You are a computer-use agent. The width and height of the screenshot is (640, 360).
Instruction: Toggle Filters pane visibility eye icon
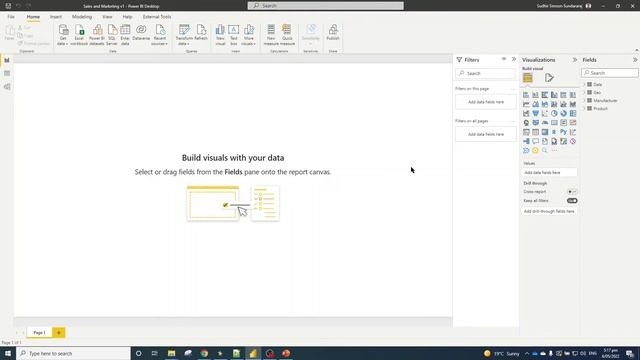[504, 59]
